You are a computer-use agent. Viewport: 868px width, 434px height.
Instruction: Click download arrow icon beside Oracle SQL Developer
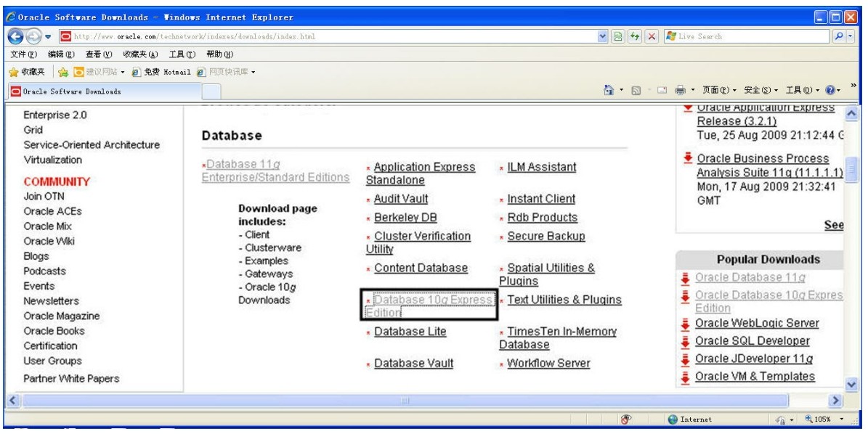tap(686, 342)
